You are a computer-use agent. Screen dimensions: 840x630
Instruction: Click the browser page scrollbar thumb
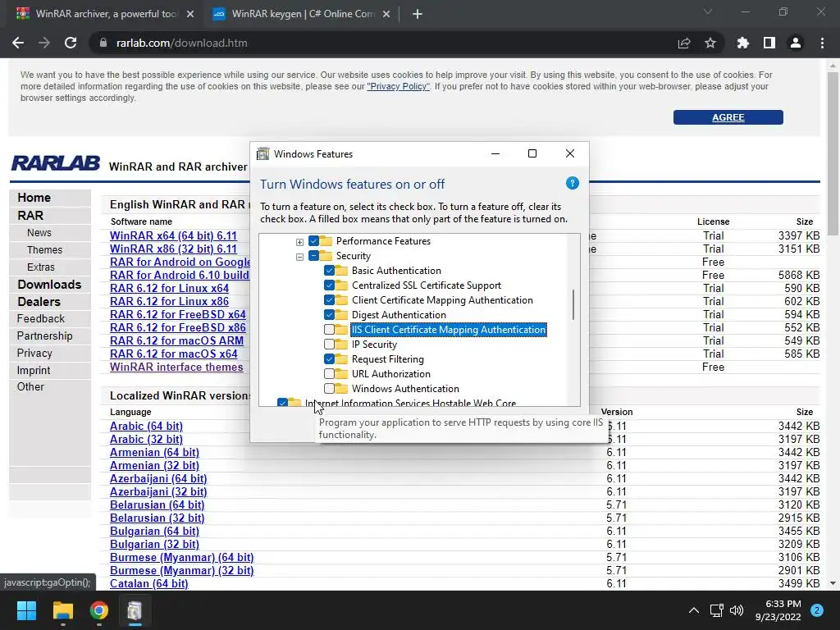pyautogui.click(x=833, y=153)
